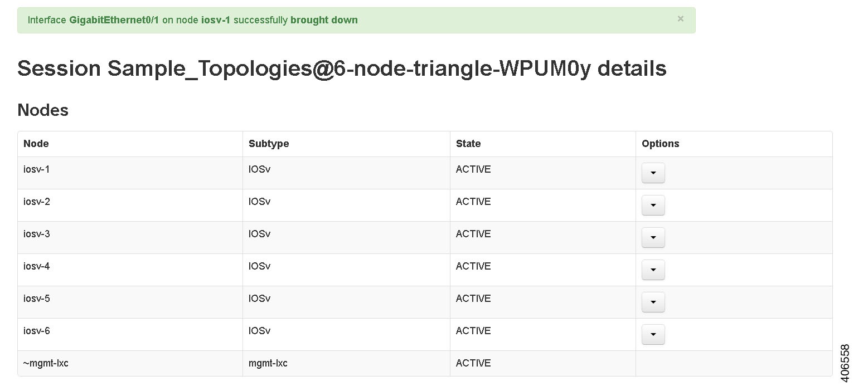This screenshot has width=868, height=386.
Task: Expand options menu for iosv-3
Action: 653,238
